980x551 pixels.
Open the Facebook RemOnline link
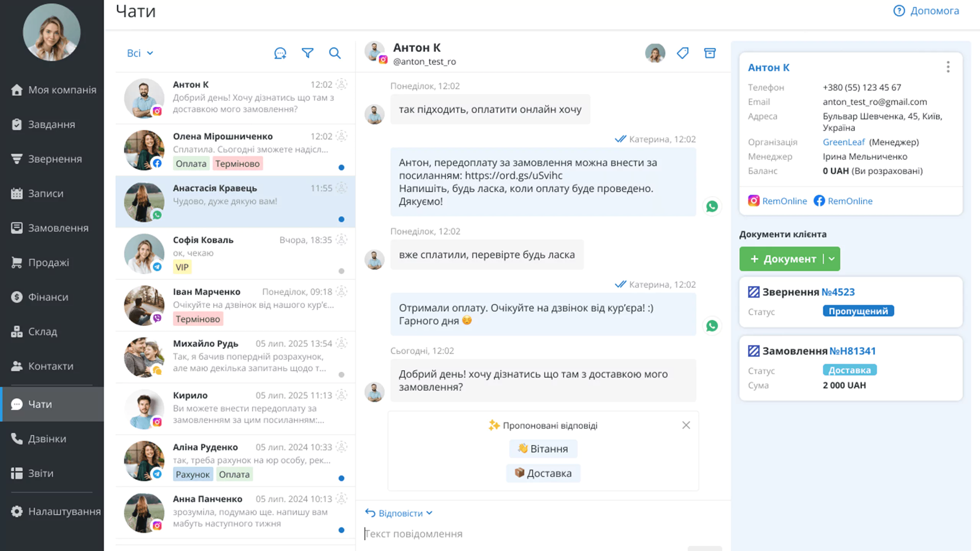[843, 201]
